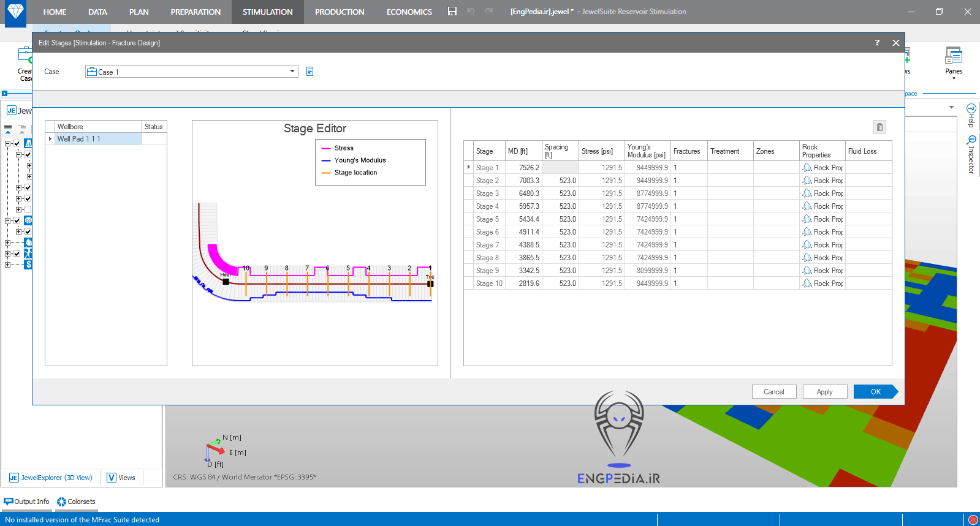The height and width of the screenshot is (526, 980).
Task: Open the Case 1 dropdown
Action: (292, 72)
